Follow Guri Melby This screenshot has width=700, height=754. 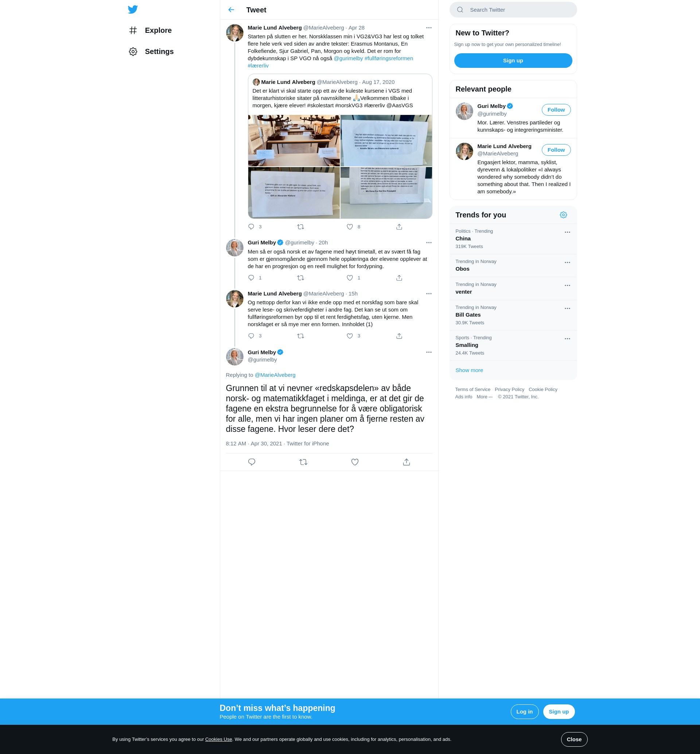click(556, 110)
